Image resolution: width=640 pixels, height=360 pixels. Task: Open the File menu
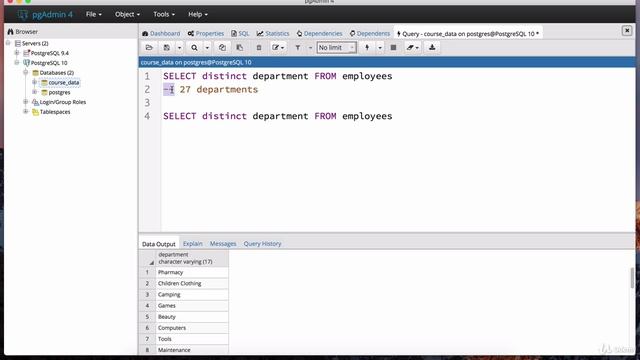(x=93, y=14)
